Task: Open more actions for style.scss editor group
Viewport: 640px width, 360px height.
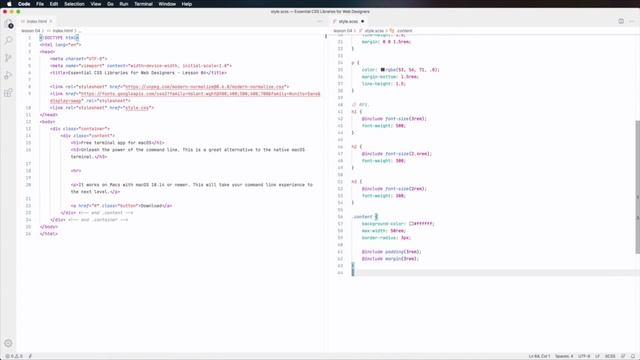Action: pyautogui.click(x=632, y=21)
